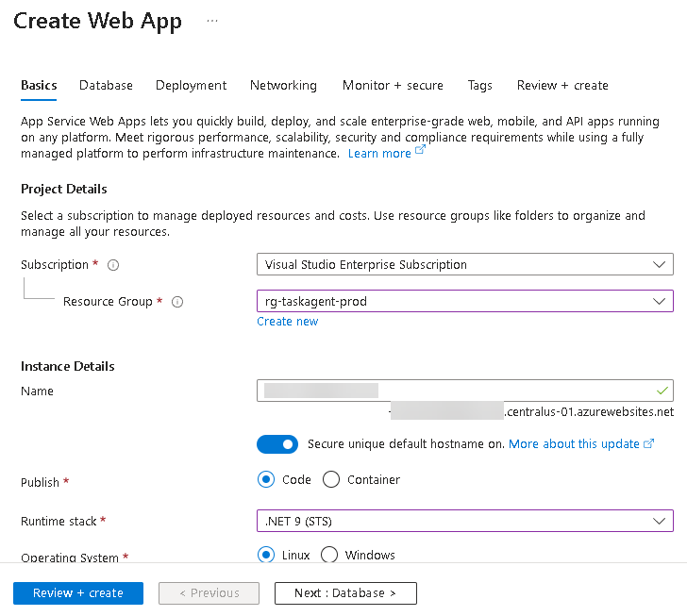Open the ellipsis menu beside Create Web App
Image resolution: width=687 pixels, height=616 pixels.
[x=212, y=21]
